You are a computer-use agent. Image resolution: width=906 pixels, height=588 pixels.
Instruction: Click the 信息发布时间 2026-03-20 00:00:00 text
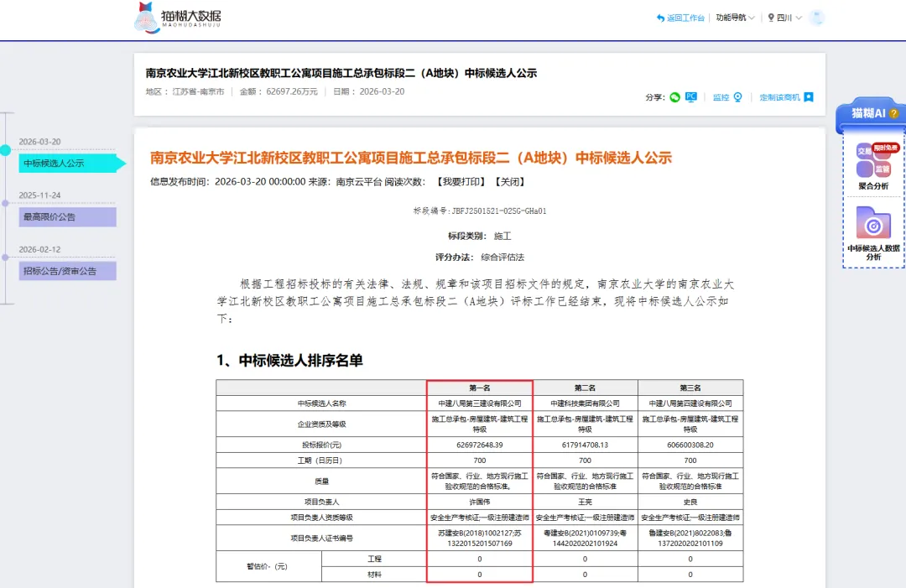pyautogui.click(x=227, y=182)
